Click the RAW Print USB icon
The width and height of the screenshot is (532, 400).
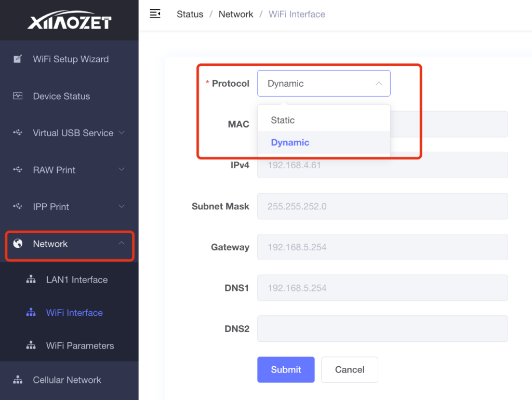[x=18, y=170]
